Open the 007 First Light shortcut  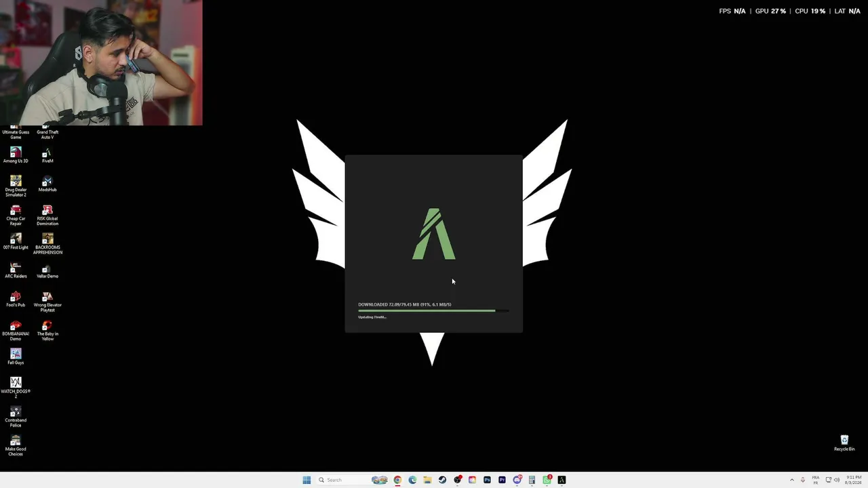[16, 241]
